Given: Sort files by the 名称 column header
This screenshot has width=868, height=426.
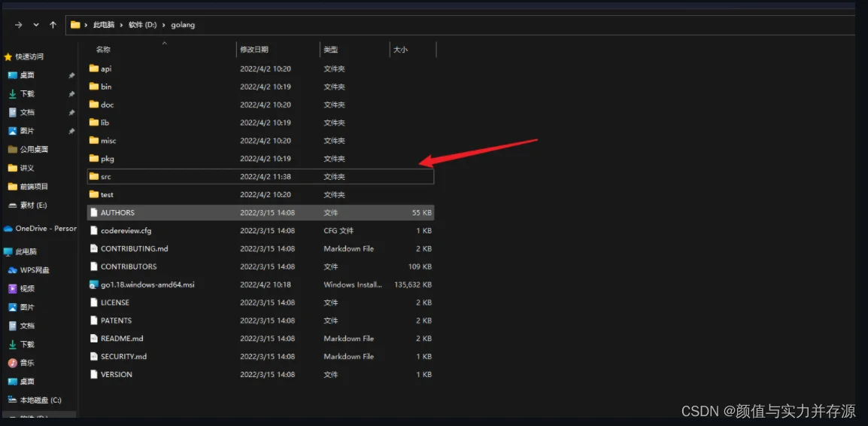Looking at the screenshot, I should tap(103, 50).
